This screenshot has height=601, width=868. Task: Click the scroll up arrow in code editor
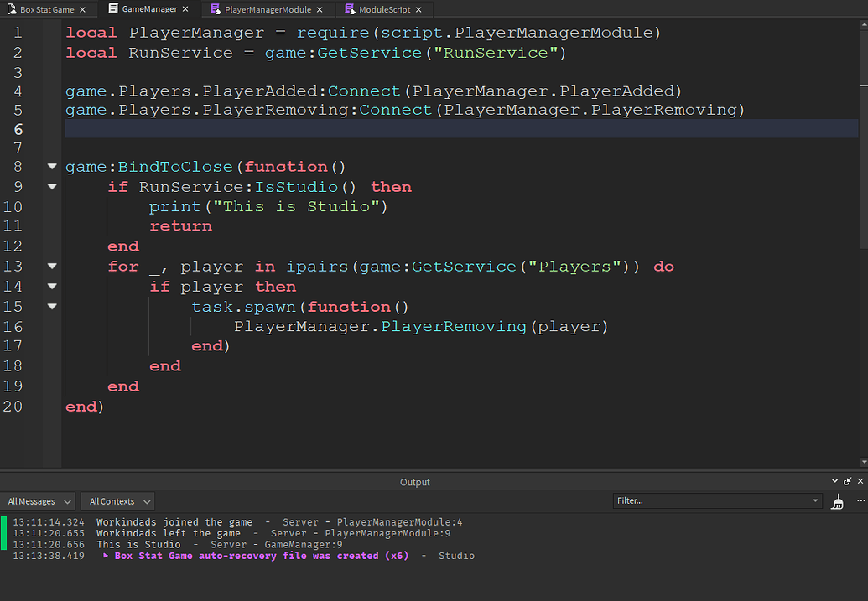864,23
